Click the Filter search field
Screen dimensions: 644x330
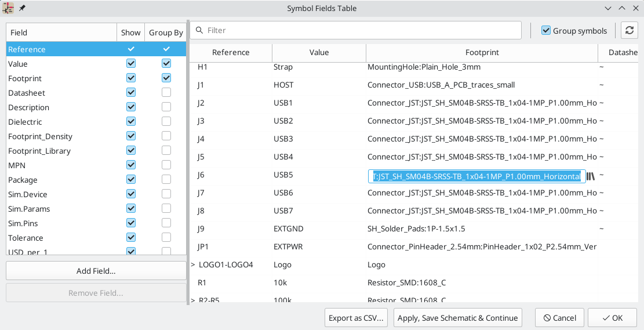[x=356, y=30]
